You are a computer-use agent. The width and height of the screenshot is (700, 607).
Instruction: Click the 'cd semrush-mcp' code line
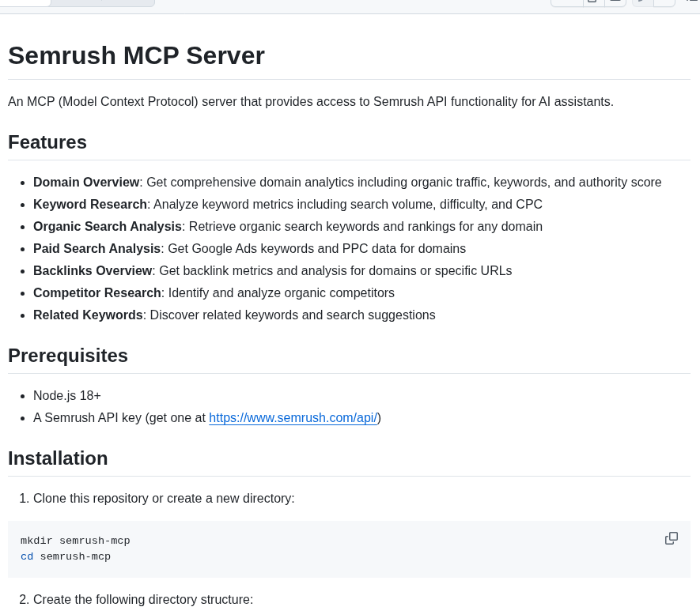(66, 556)
